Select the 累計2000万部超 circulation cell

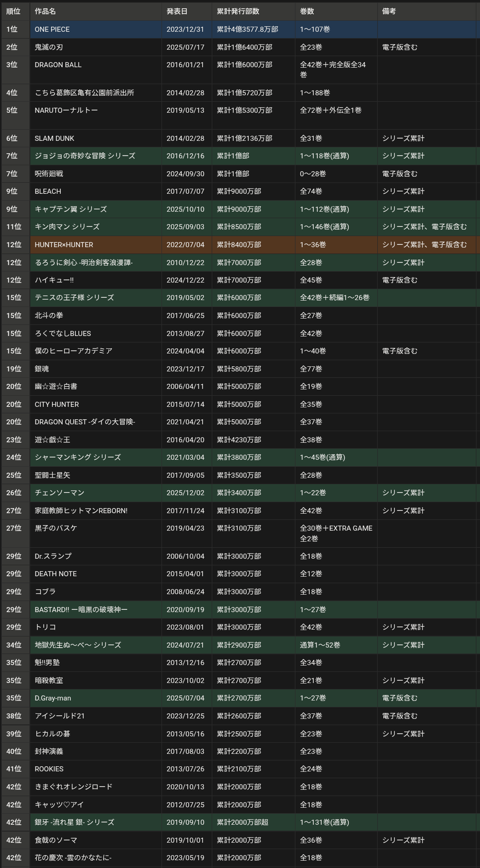(254, 822)
